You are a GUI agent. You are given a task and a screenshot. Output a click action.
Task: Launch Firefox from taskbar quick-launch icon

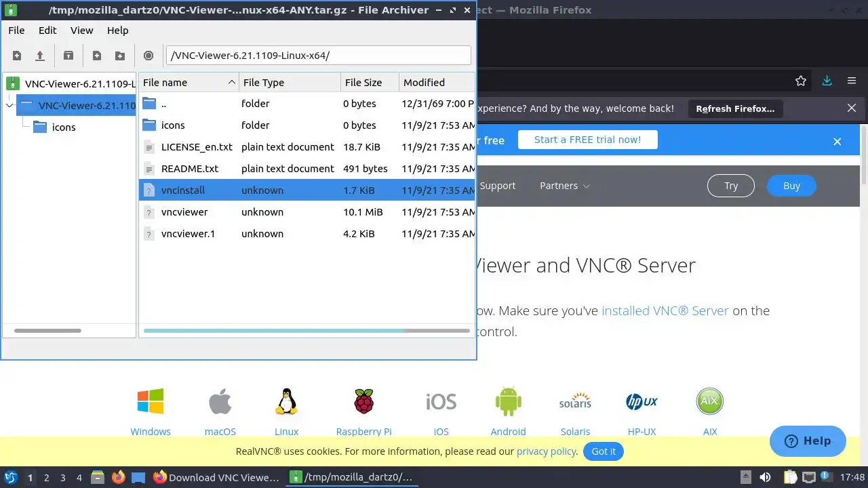[119, 477]
